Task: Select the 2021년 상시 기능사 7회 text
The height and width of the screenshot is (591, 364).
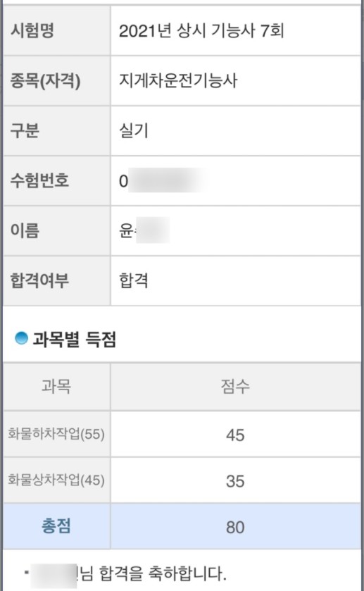Action: (201, 30)
